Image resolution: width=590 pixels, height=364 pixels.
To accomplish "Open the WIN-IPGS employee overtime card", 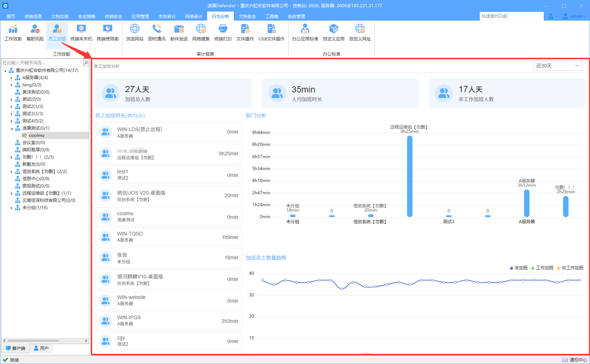I will [x=168, y=320].
